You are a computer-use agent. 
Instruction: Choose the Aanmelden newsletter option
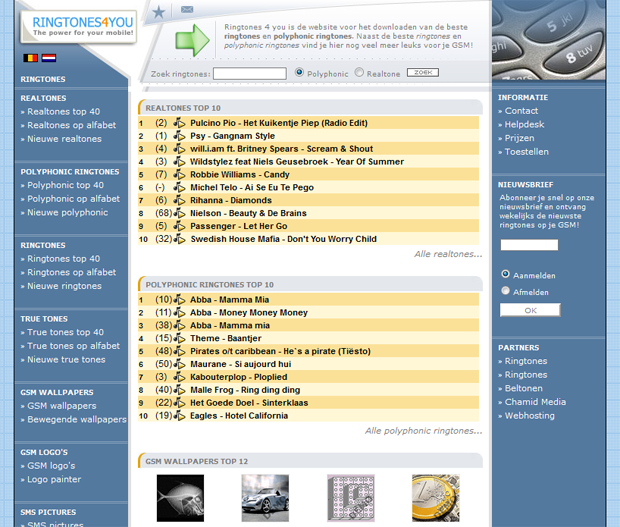tap(505, 274)
